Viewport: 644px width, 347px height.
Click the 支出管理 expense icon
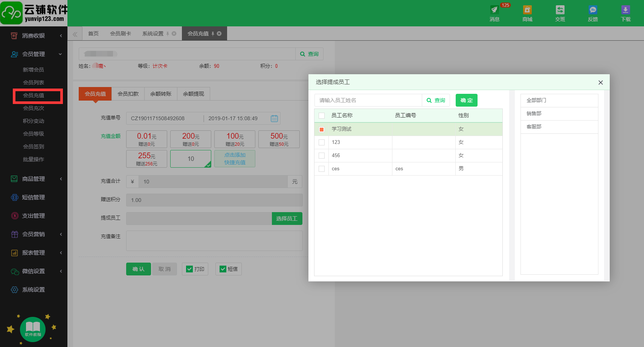click(x=14, y=216)
